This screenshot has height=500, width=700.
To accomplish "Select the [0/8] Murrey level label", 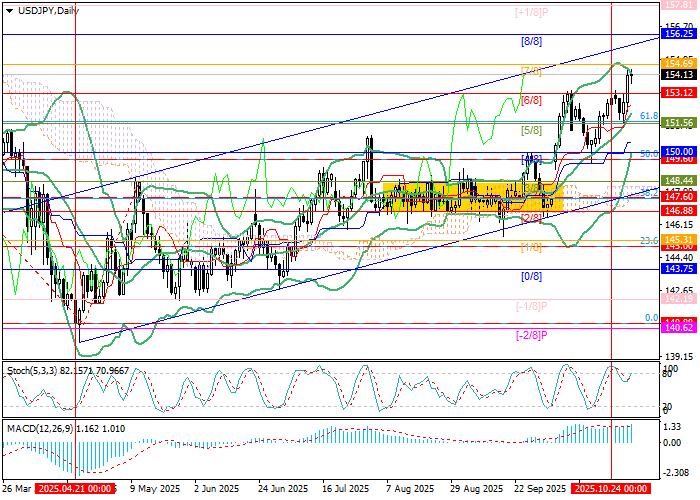I will (531, 275).
